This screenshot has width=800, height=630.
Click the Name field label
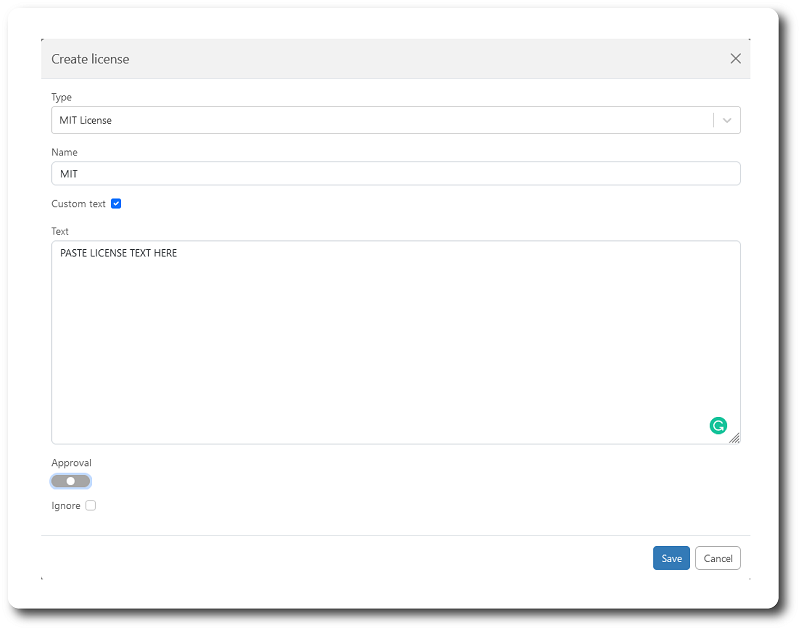point(64,152)
